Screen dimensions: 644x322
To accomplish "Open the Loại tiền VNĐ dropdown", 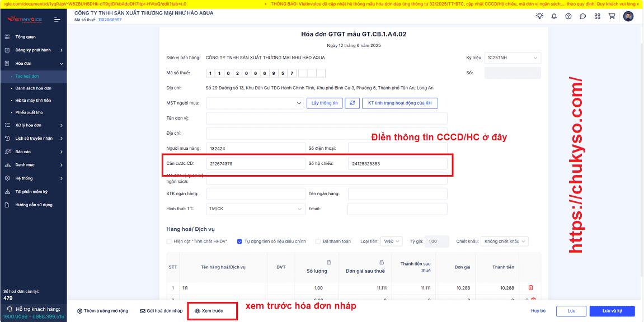I will 392,241.
